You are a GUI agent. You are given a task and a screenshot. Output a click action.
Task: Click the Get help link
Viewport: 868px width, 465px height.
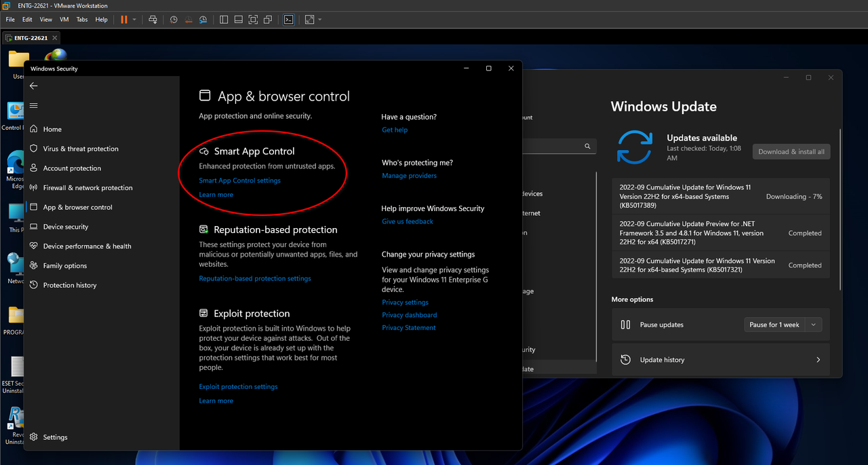click(x=395, y=130)
